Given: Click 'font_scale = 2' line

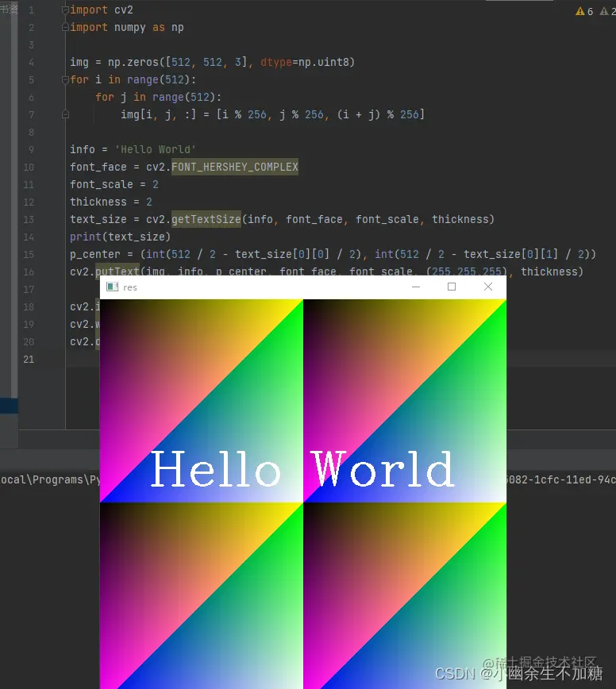Looking at the screenshot, I should click(x=114, y=184).
